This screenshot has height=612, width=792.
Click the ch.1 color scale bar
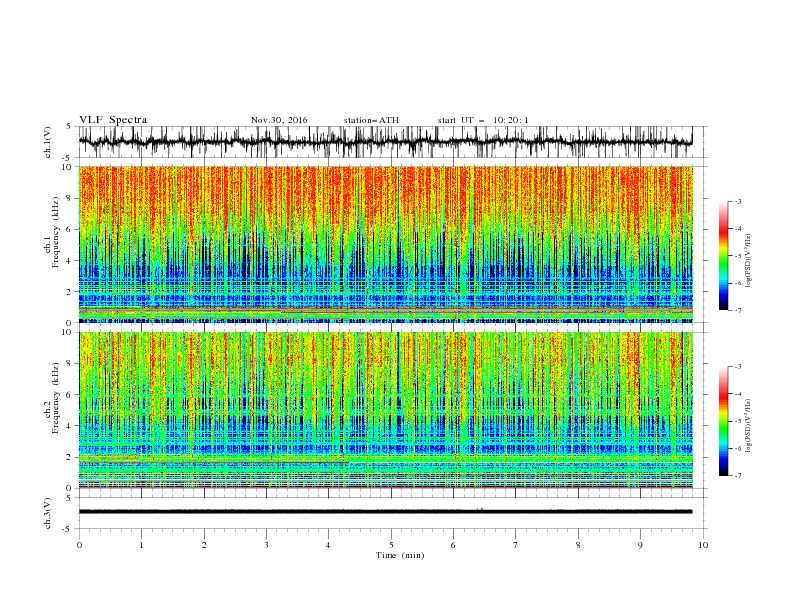(x=724, y=256)
